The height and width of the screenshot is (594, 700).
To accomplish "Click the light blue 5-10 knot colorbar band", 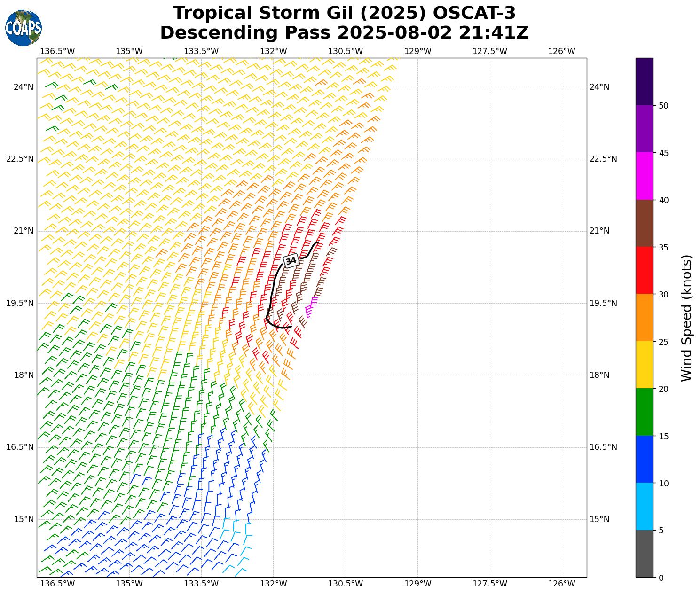I will [x=644, y=506].
